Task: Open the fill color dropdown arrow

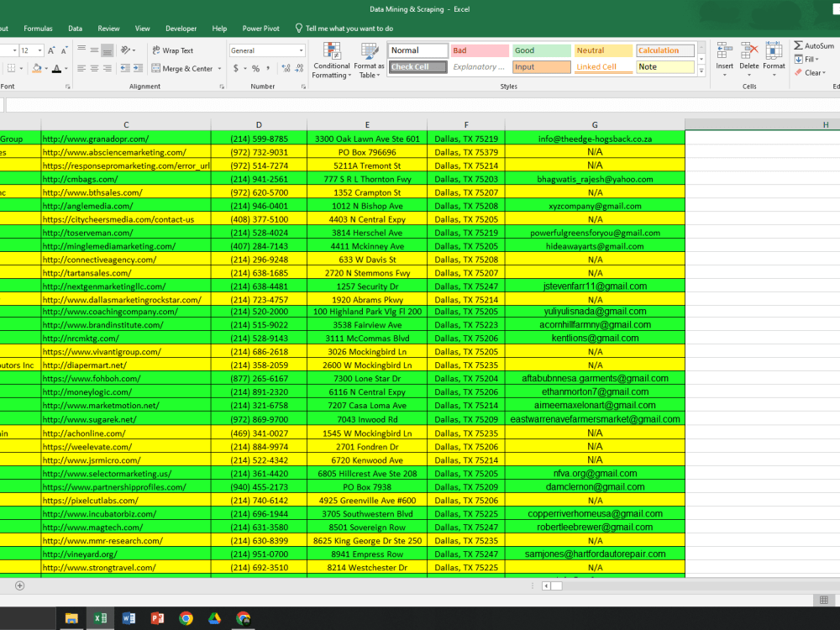Action: pos(46,69)
